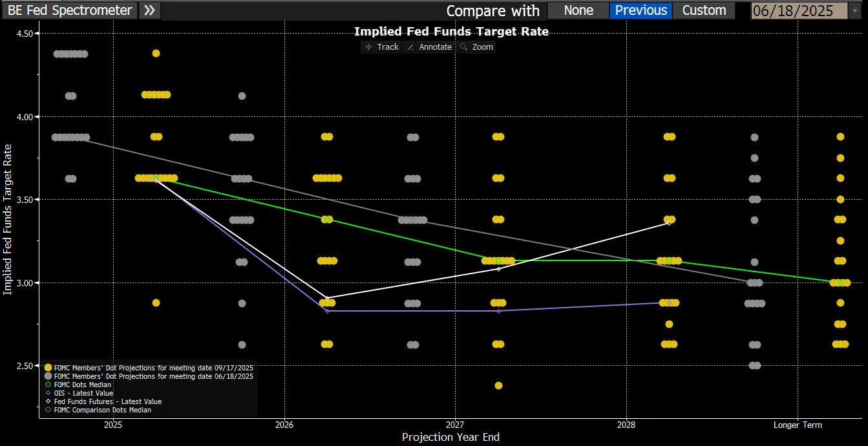
Task: Click the double-chevron next to BE Fed Spectrometer
Action: [x=149, y=10]
